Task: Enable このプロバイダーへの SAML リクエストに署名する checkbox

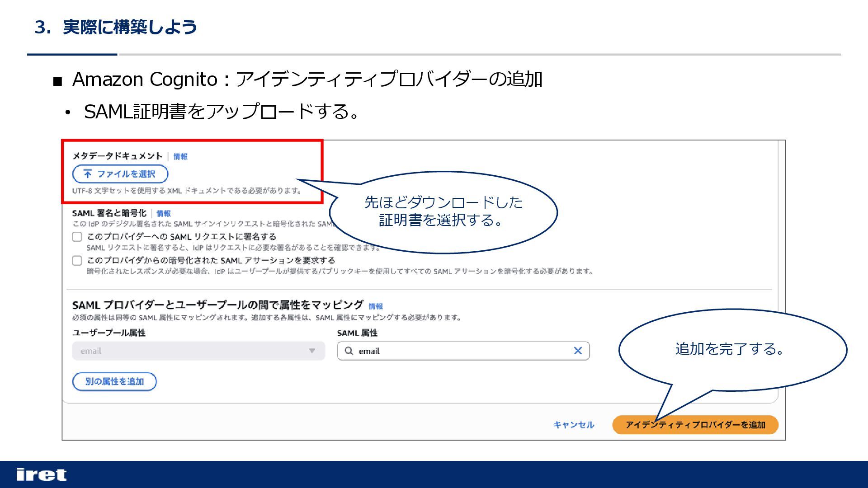Action: 77,237
